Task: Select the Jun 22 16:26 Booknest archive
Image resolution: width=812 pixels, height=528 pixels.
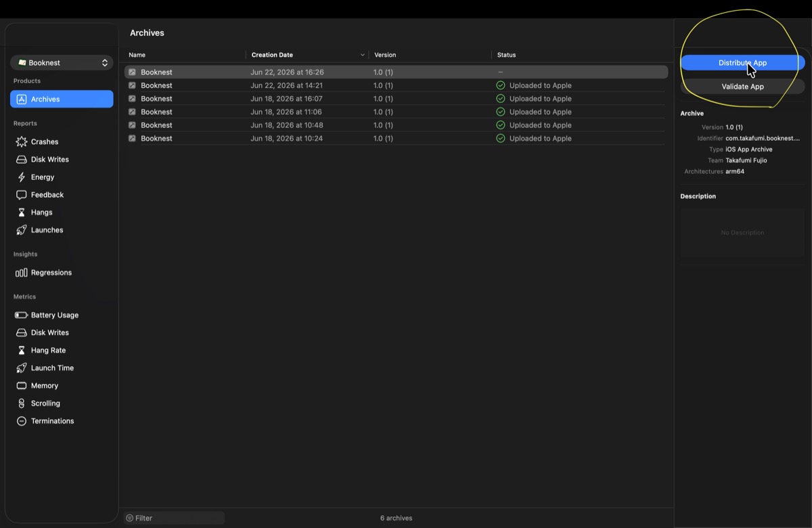Action: [396, 72]
